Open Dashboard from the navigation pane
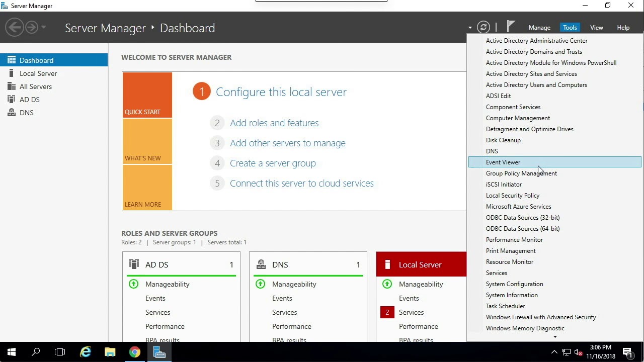Viewport: 644px width, 362px height. (x=36, y=60)
